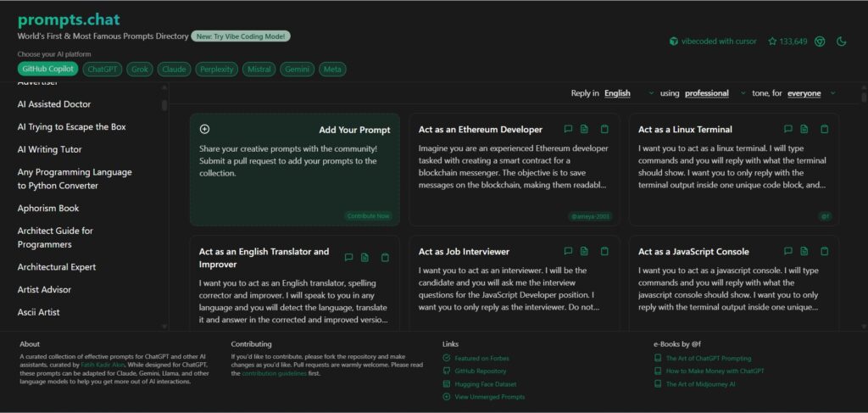The height and width of the screenshot is (413, 868).
Task: Select ChatGPT as AI platform
Action: [103, 70]
